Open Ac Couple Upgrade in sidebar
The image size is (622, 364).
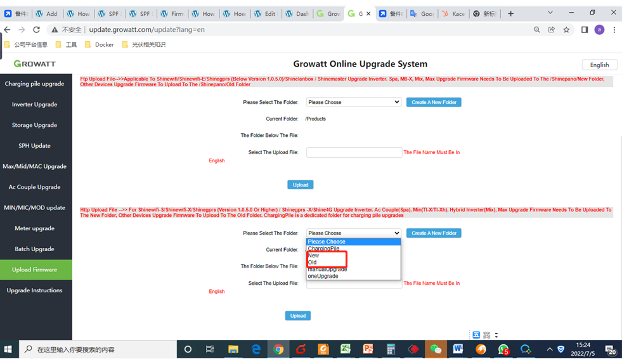point(34,187)
